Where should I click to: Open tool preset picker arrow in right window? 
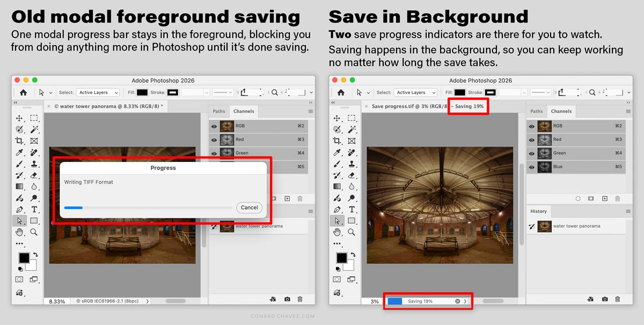click(x=368, y=93)
